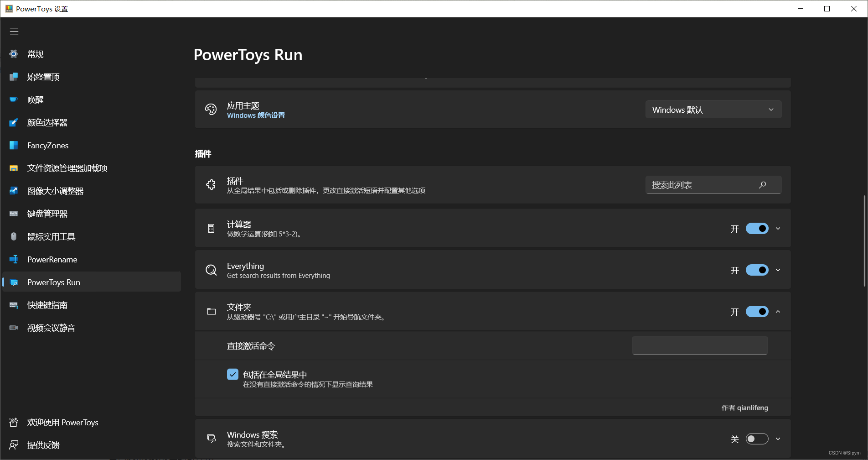Click the magnifier icon in 搜索此列表 box

click(763, 185)
